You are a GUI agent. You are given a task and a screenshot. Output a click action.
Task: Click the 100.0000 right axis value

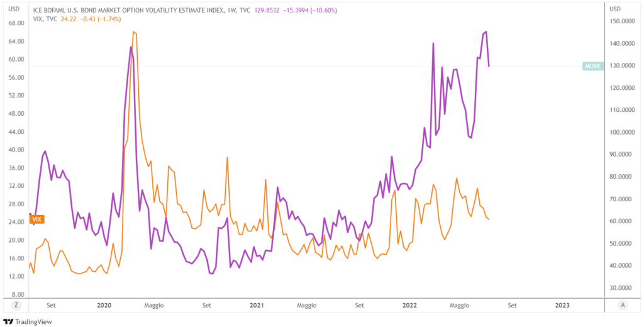(x=621, y=133)
